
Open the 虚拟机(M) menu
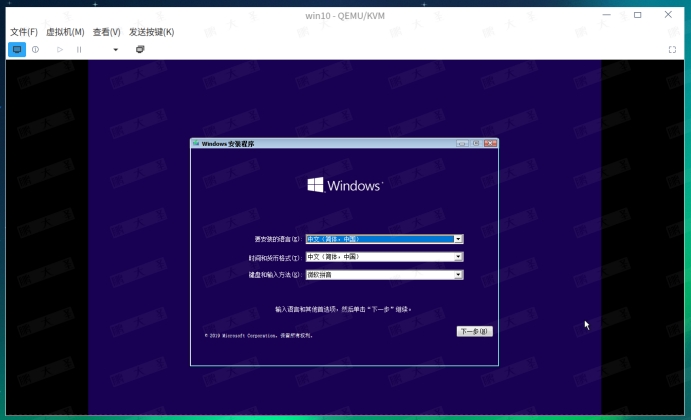(x=65, y=32)
